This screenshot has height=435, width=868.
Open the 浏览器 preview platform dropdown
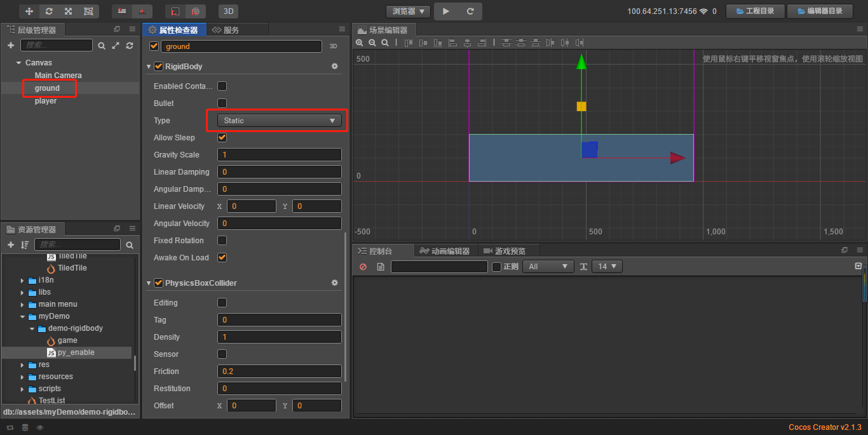tap(408, 11)
